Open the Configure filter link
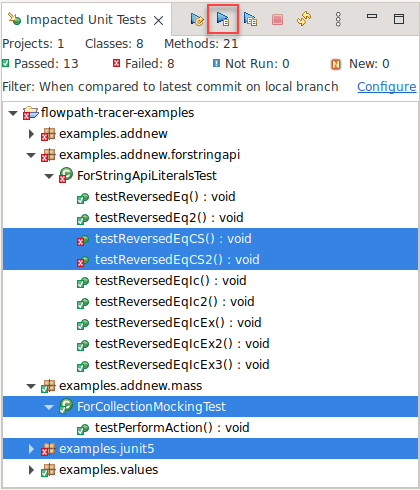The width and height of the screenshot is (420, 490). coord(387,87)
